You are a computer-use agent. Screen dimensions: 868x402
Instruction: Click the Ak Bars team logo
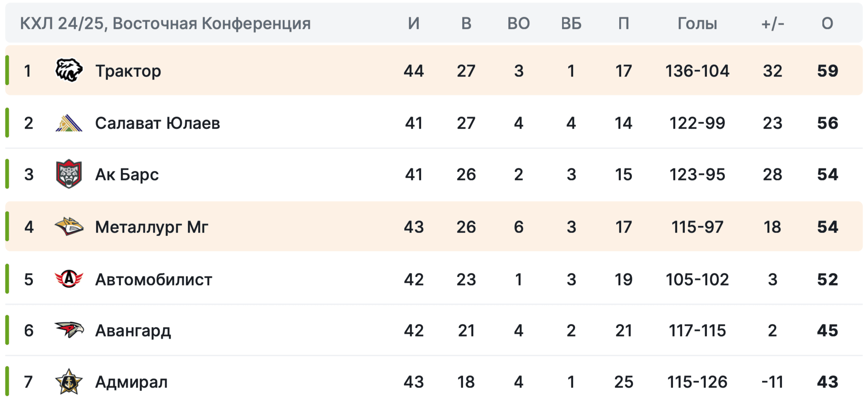[69, 174]
